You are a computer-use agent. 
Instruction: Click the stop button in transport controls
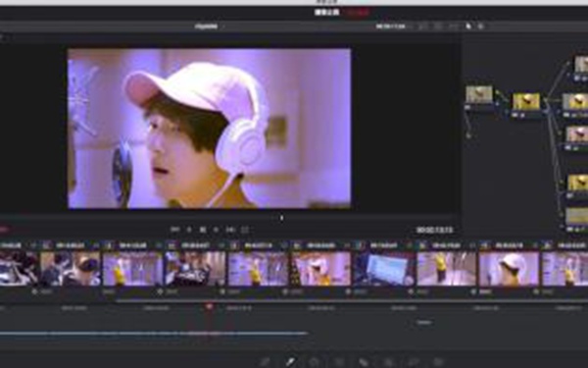tap(203, 230)
